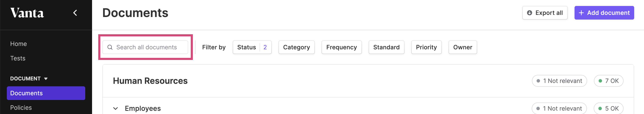Open the Category filter dropdown

pyautogui.click(x=296, y=47)
